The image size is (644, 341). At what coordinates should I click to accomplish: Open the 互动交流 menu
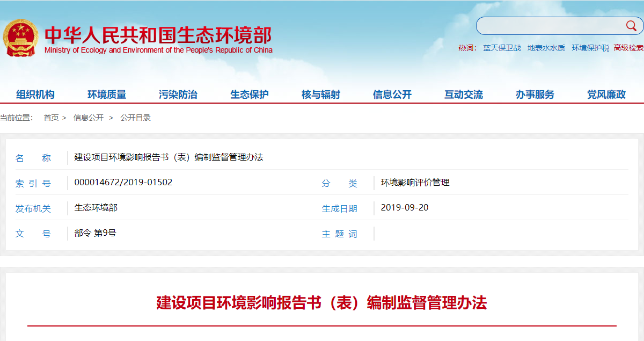click(464, 95)
